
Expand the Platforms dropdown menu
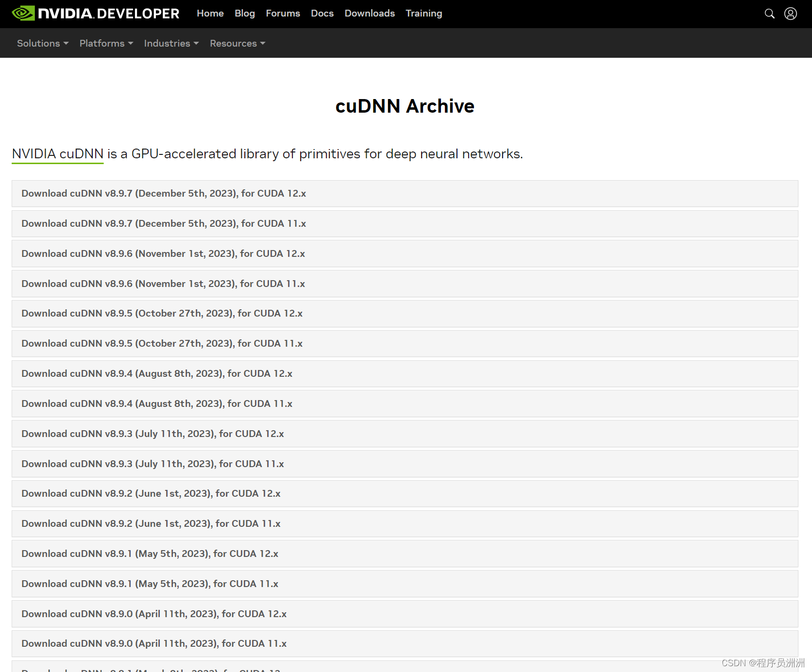click(x=106, y=43)
